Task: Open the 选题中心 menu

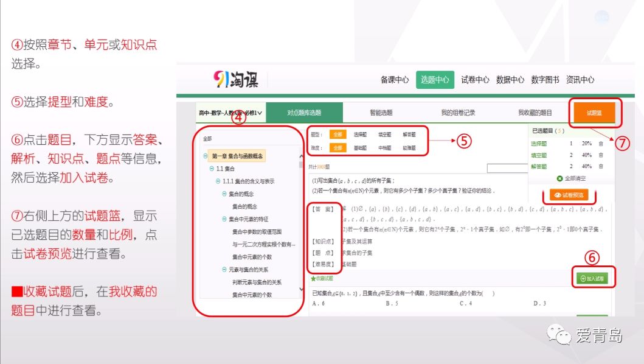Action: [x=435, y=80]
